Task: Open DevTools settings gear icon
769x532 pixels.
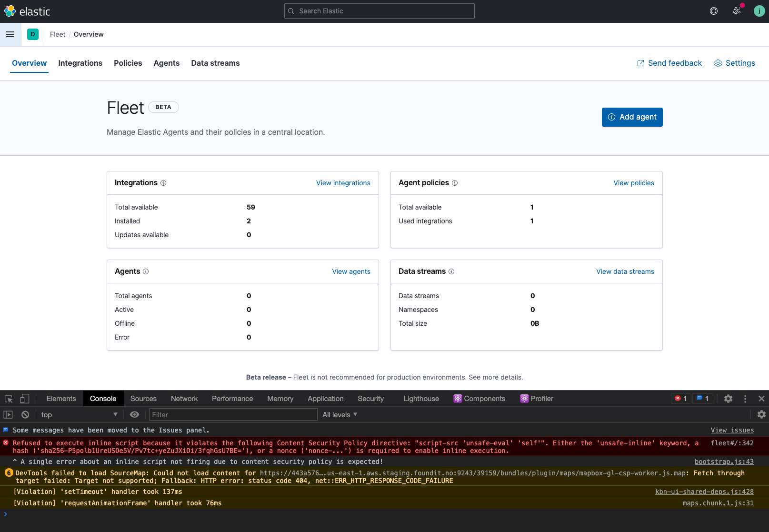Action: click(x=728, y=399)
